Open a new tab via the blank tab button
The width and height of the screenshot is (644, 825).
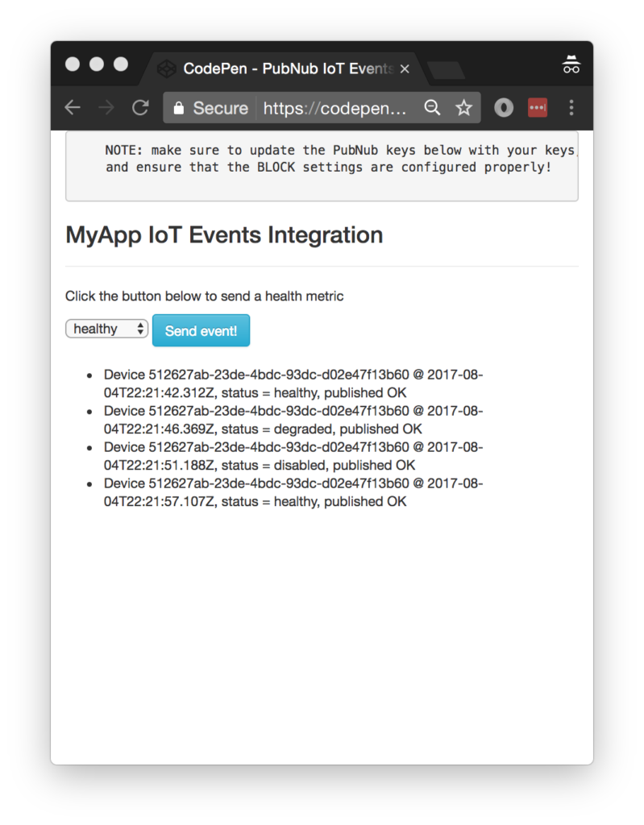click(x=446, y=71)
